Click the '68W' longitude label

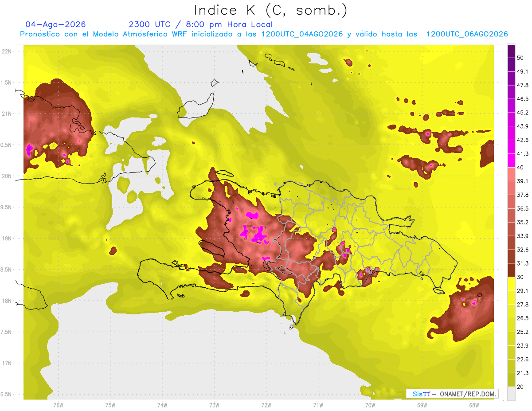[x=473, y=405]
